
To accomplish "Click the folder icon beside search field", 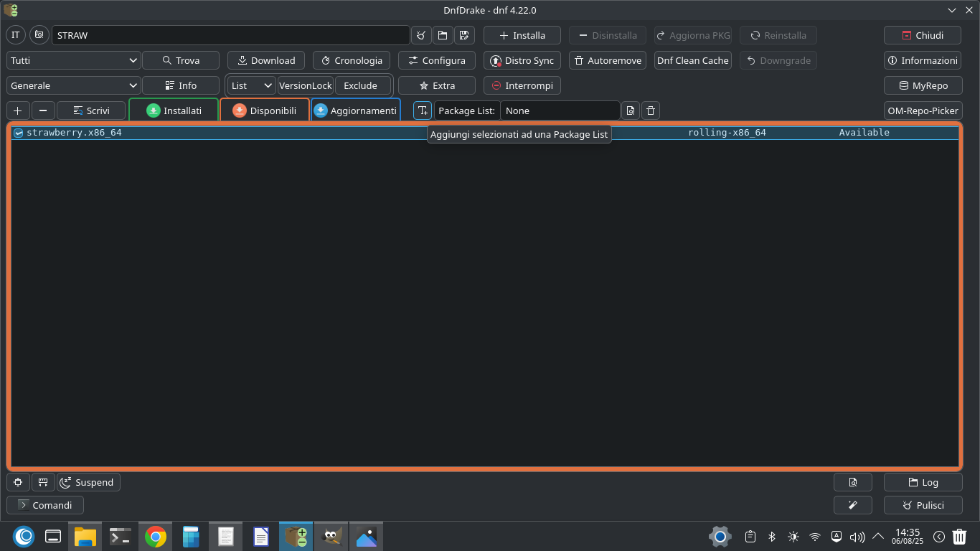I will [443, 35].
